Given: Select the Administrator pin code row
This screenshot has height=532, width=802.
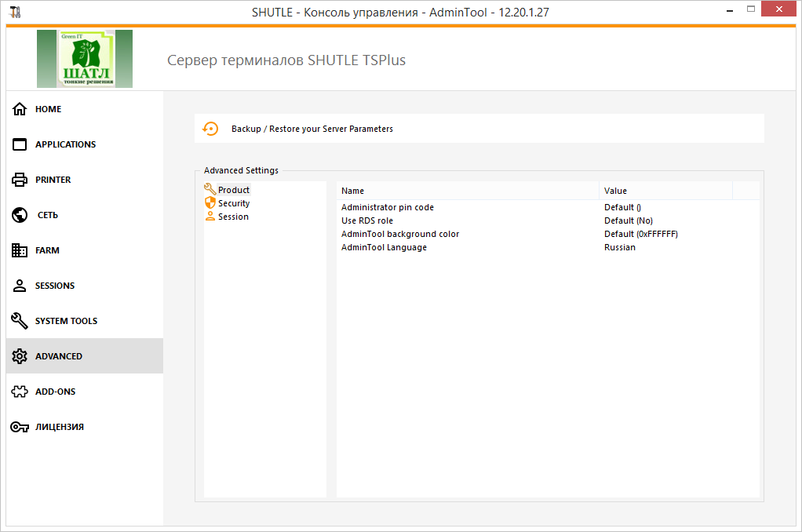Looking at the screenshot, I should (x=388, y=207).
